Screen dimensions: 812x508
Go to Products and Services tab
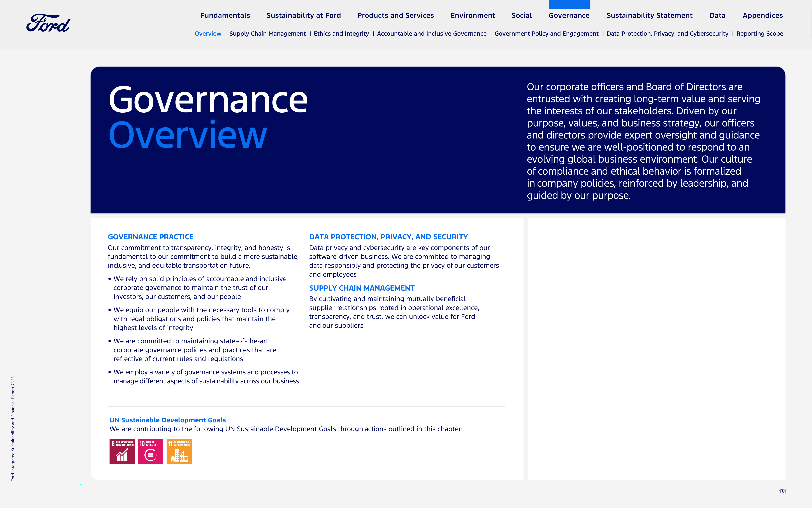[395, 15]
